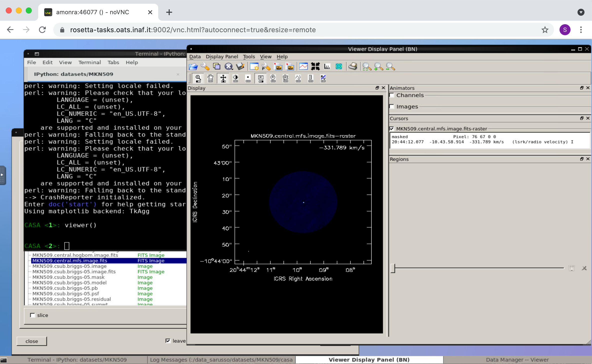
Task: Select point region marker tool
Action: (248, 79)
